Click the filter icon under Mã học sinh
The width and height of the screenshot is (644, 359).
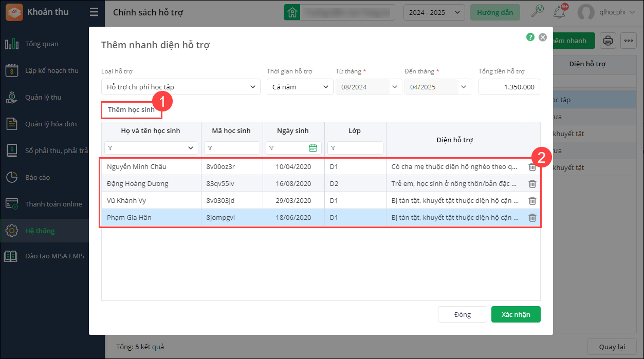click(210, 148)
